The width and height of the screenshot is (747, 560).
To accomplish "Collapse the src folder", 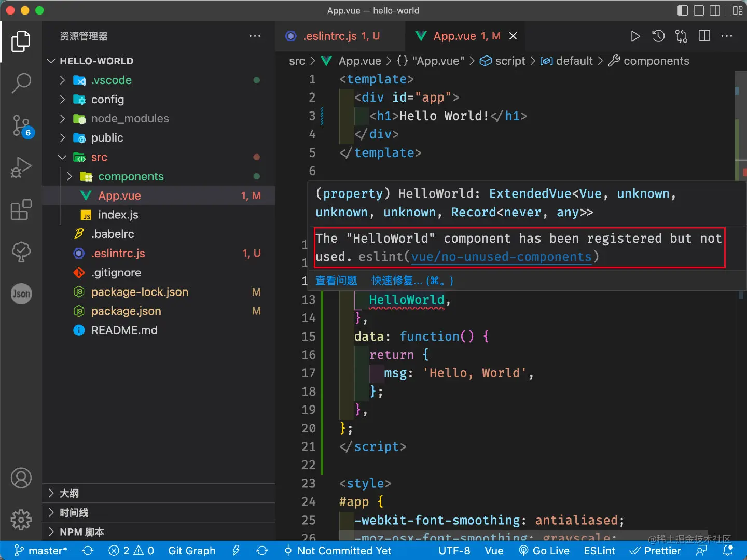I will click(159, 157).
